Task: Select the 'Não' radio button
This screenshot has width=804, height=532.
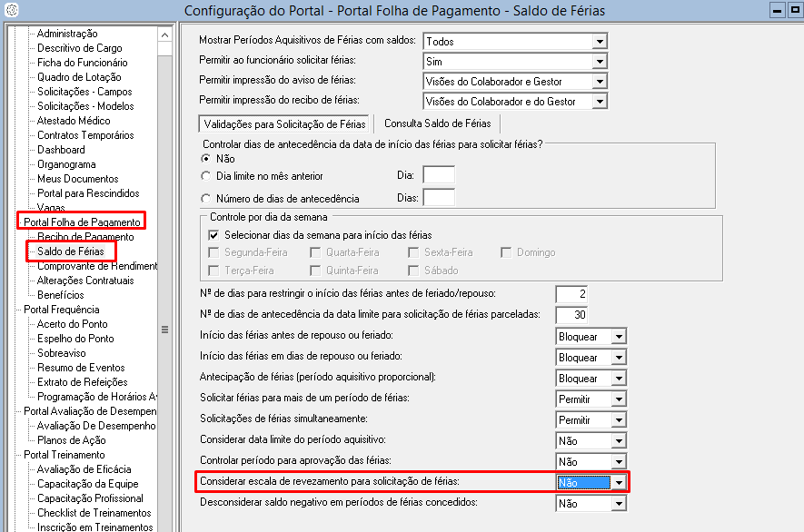Action: (206, 159)
